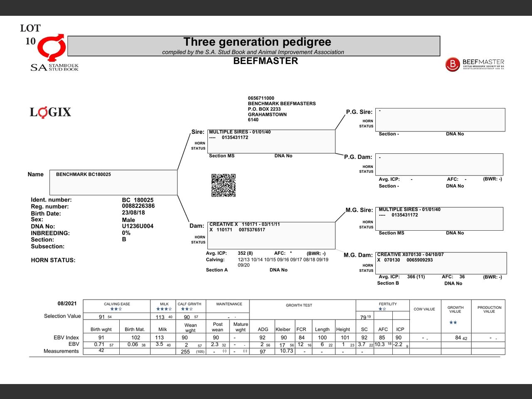The height and width of the screenshot is (399, 532).
Task: Click the empty P.G. Sire box
Action: point(440,120)
